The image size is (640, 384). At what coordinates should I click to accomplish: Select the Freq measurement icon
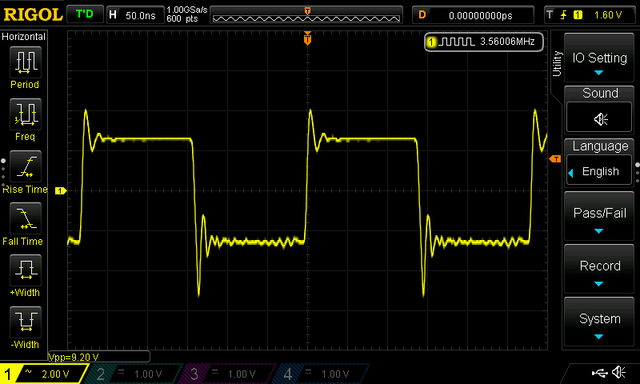pos(25,114)
